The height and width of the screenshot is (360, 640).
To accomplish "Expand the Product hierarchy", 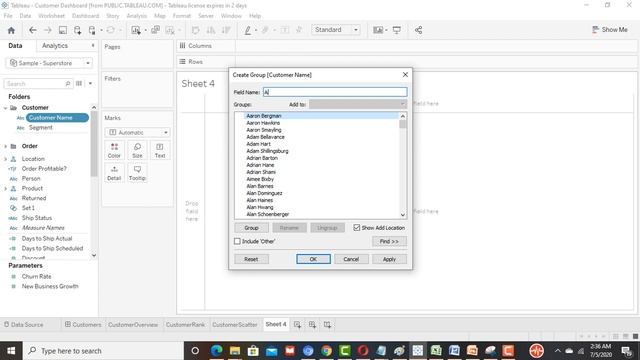I will click(x=5, y=189).
